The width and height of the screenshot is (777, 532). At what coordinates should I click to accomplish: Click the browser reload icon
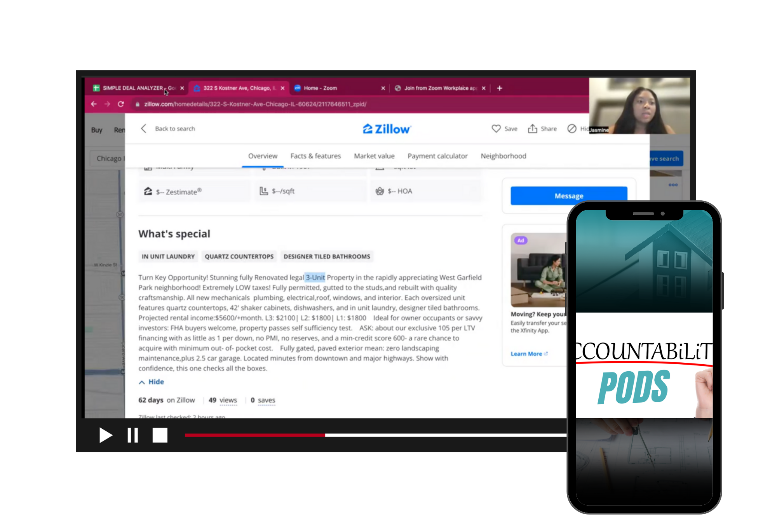[121, 104]
